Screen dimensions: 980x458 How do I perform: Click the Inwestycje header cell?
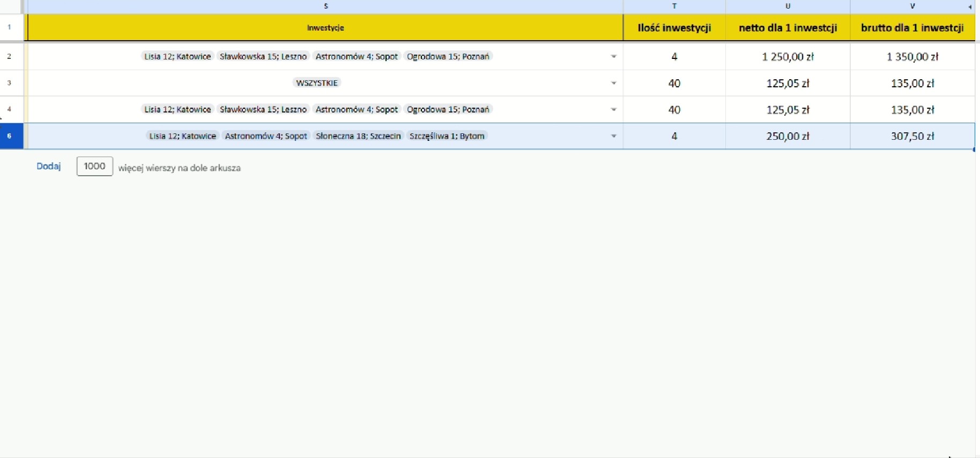[x=325, y=27]
